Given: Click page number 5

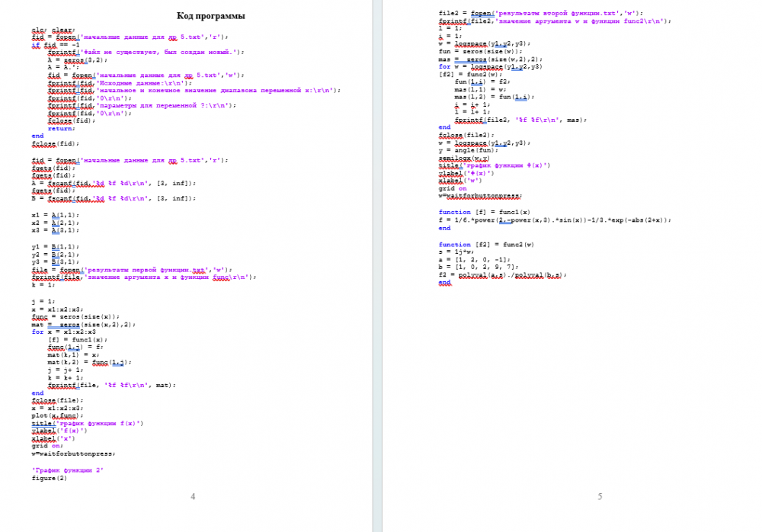Looking at the screenshot, I should tap(600, 496).
